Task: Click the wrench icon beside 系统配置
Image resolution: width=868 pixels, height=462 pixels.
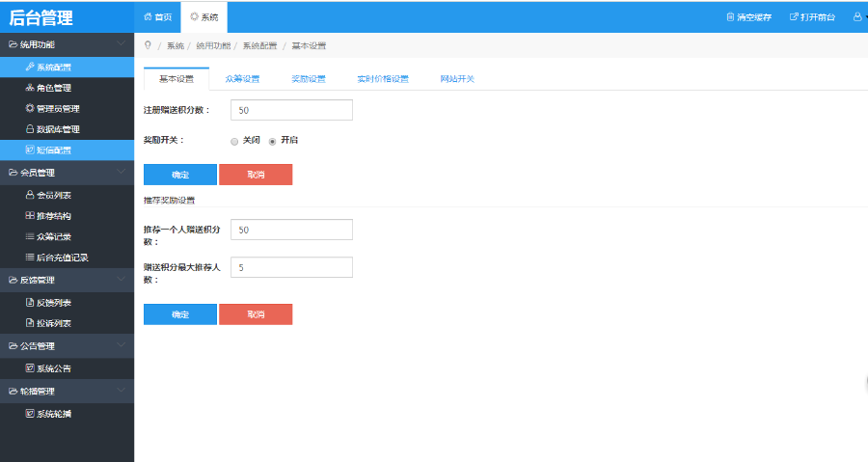Action: click(30, 68)
